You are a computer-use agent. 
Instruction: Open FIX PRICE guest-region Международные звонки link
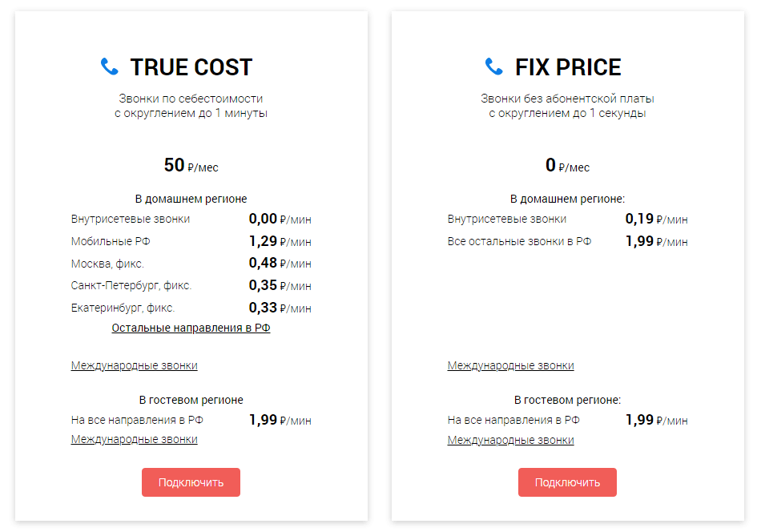[510, 439]
